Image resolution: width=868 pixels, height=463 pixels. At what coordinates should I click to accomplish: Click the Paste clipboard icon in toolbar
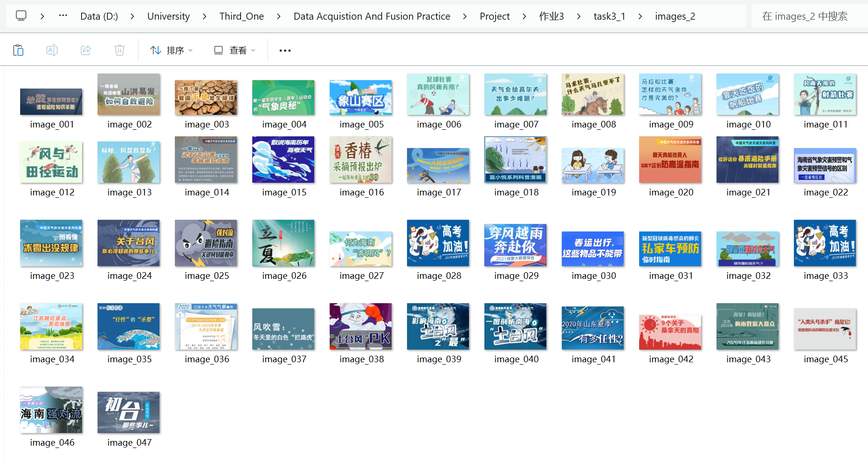[x=18, y=50]
